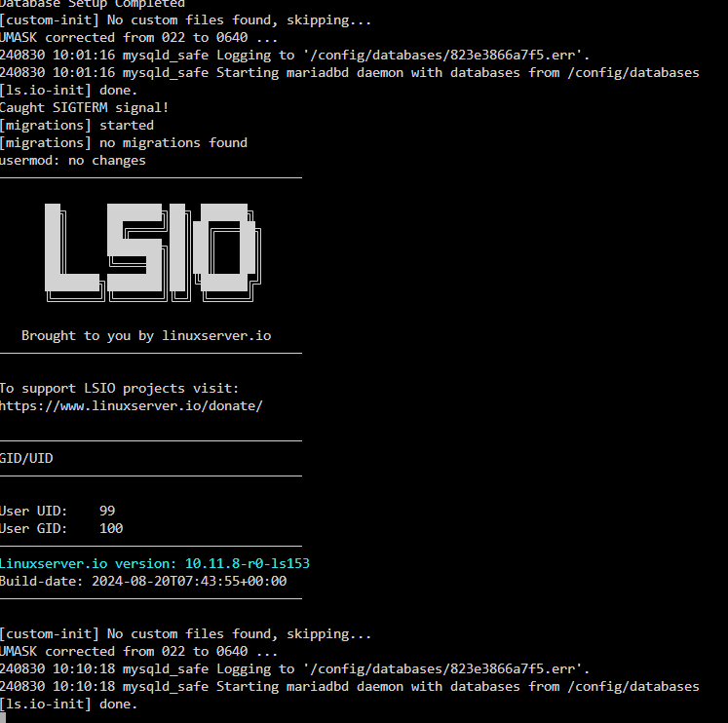Click the second '[custom-init] No custom files found' line
Viewport: 728px width, 723px height.
(x=185, y=634)
